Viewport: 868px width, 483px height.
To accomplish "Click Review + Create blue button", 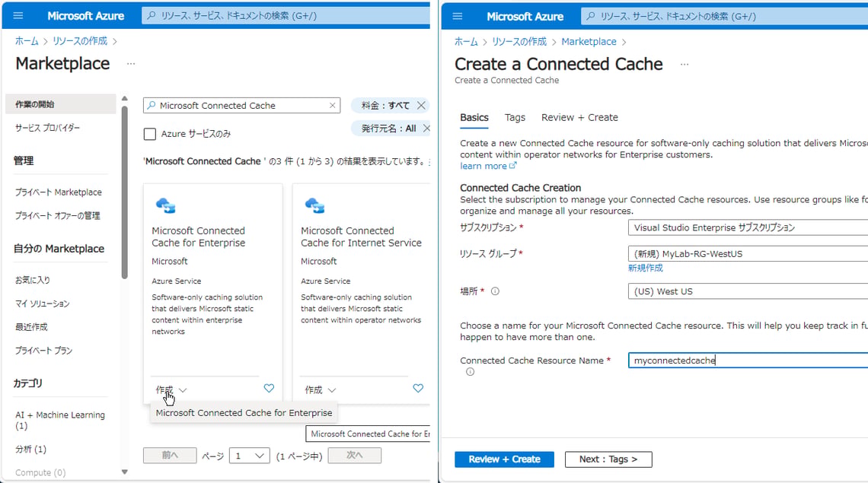I will pos(504,459).
